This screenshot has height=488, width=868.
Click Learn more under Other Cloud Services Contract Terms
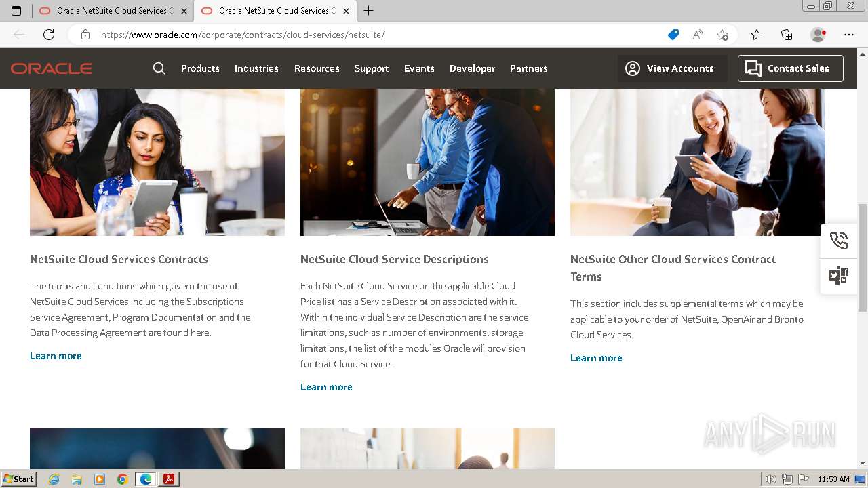click(596, 358)
